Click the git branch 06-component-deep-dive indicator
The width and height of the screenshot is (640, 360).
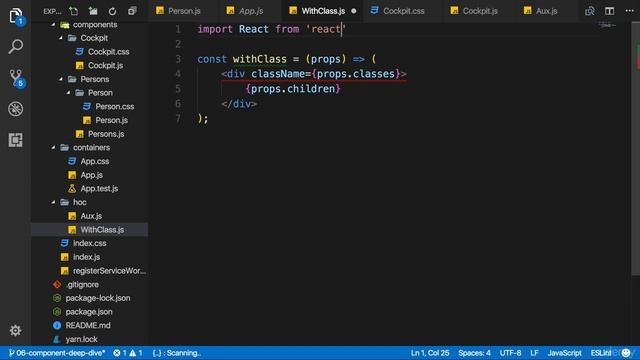tap(57, 353)
